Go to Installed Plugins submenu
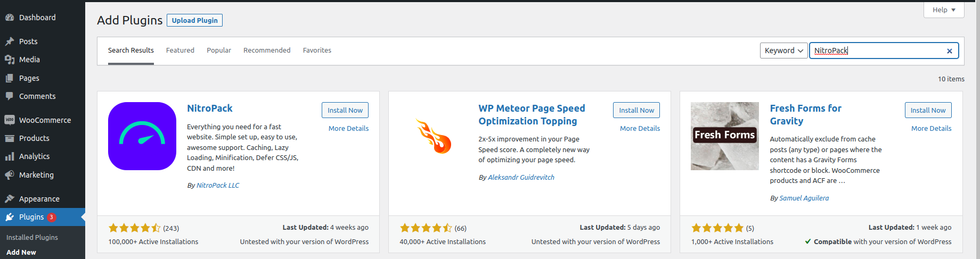 coord(32,238)
